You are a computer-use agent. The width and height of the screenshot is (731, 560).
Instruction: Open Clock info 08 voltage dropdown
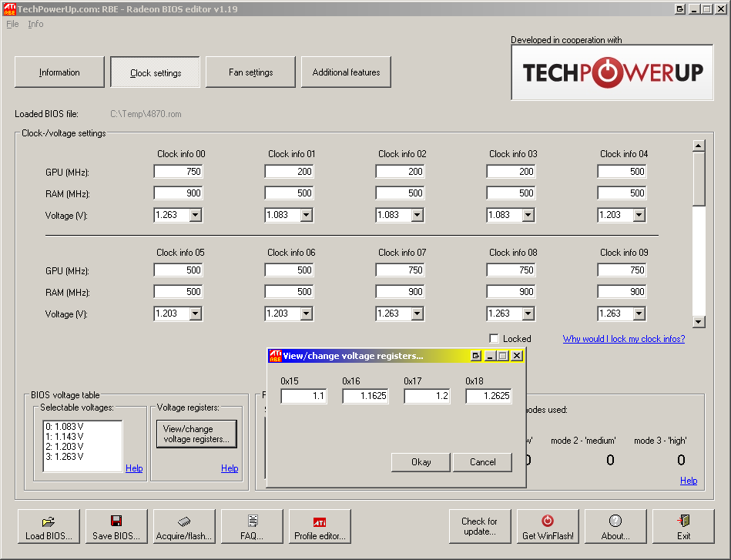click(528, 314)
